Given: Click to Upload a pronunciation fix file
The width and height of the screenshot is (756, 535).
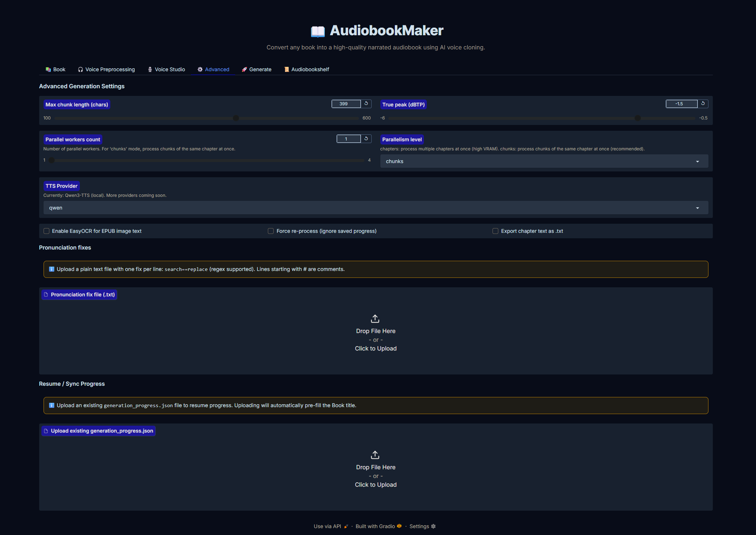Looking at the screenshot, I should pyautogui.click(x=376, y=348).
